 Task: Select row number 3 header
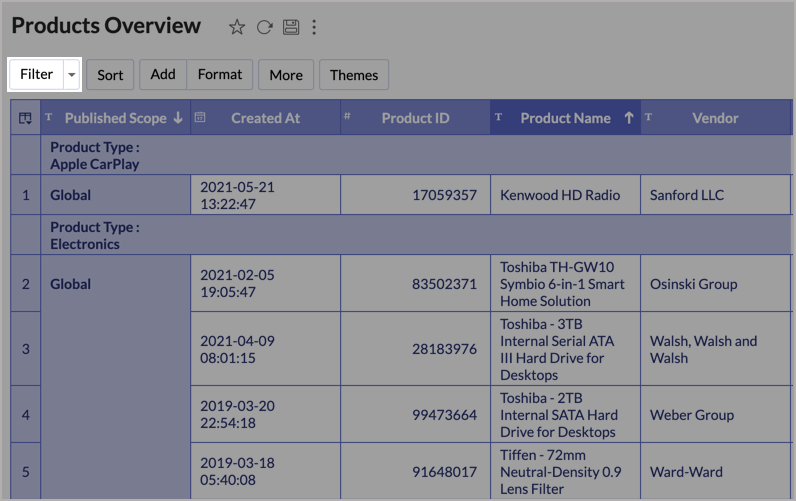tap(25, 349)
